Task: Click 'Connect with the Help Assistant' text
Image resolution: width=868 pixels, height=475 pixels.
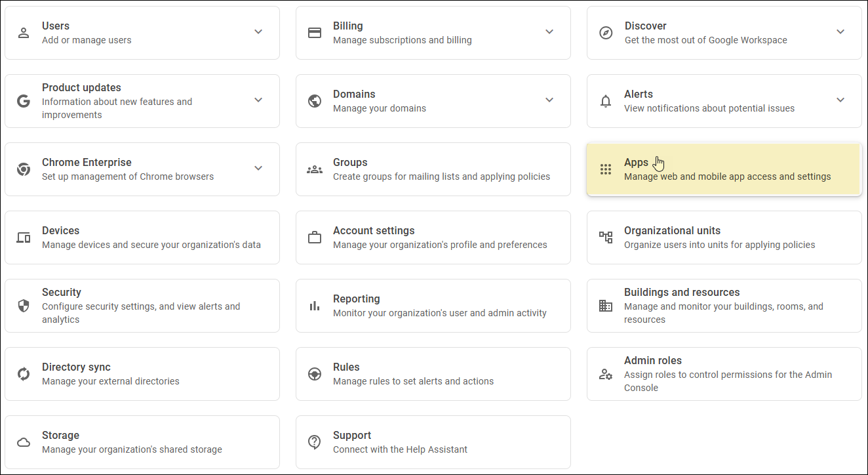Action: pos(401,449)
